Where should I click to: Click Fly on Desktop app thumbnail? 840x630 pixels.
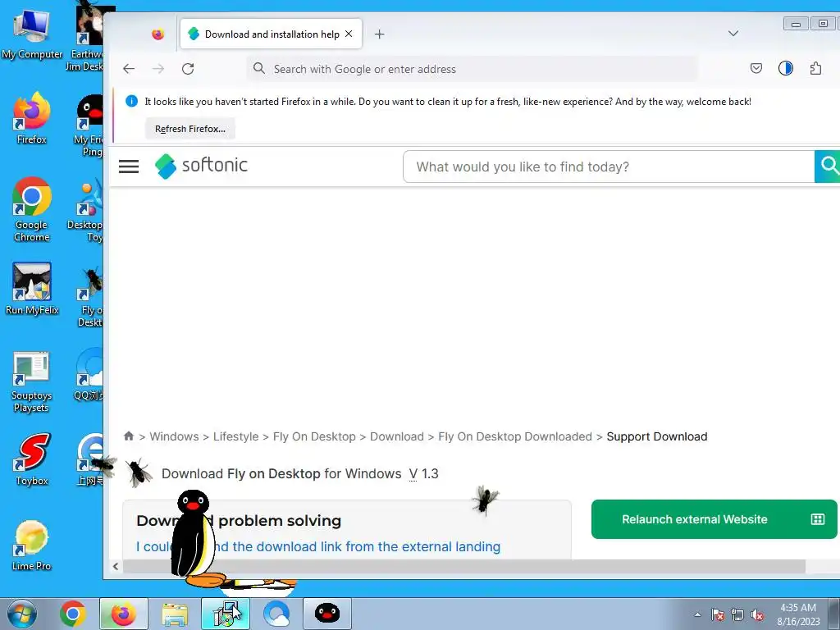point(139,472)
